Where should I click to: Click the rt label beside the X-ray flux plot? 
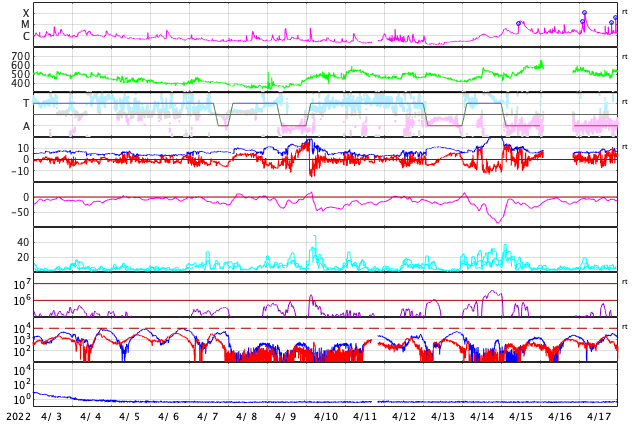point(625,12)
